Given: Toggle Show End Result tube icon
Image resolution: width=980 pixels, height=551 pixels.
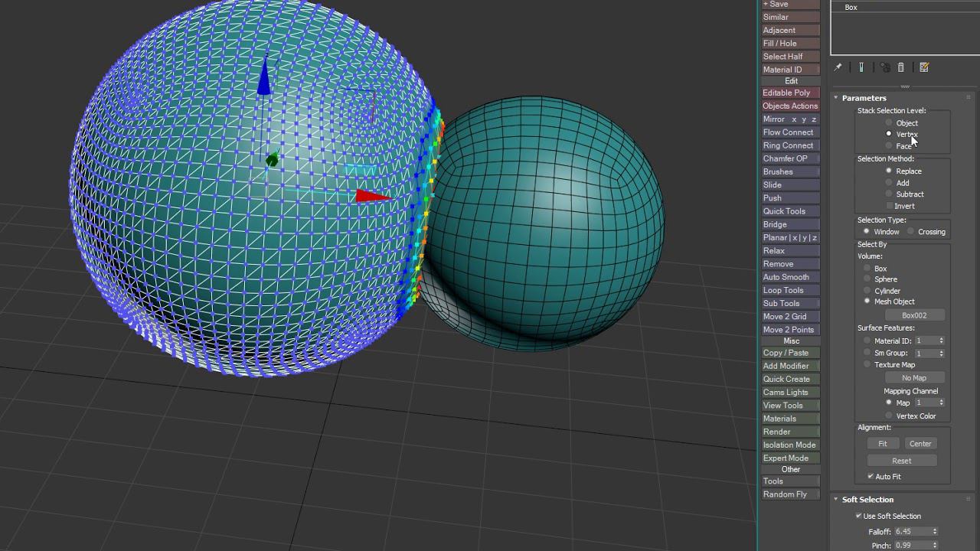Looking at the screenshot, I should pyautogui.click(x=861, y=67).
